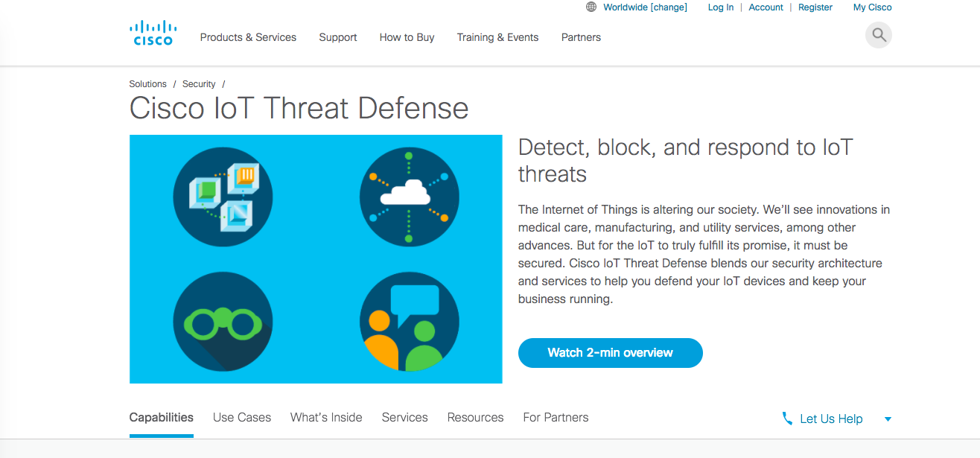Click the phone icon beside Let Us Help

[x=787, y=419]
